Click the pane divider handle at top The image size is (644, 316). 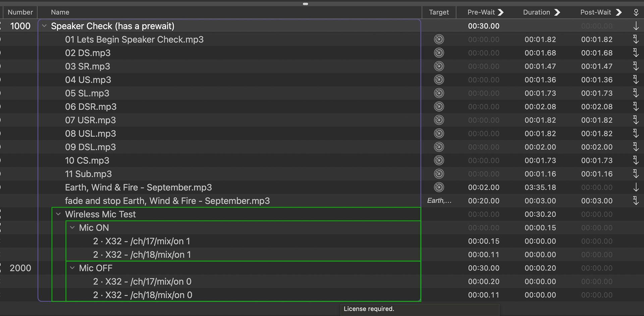pos(305,4)
